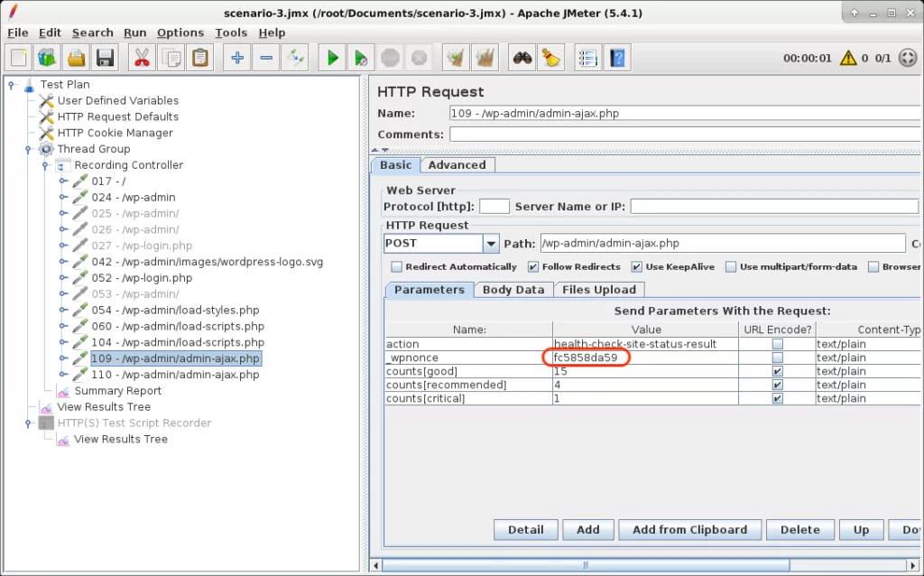Click the Delete parameter button
The image size is (924, 576).
click(799, 530)
